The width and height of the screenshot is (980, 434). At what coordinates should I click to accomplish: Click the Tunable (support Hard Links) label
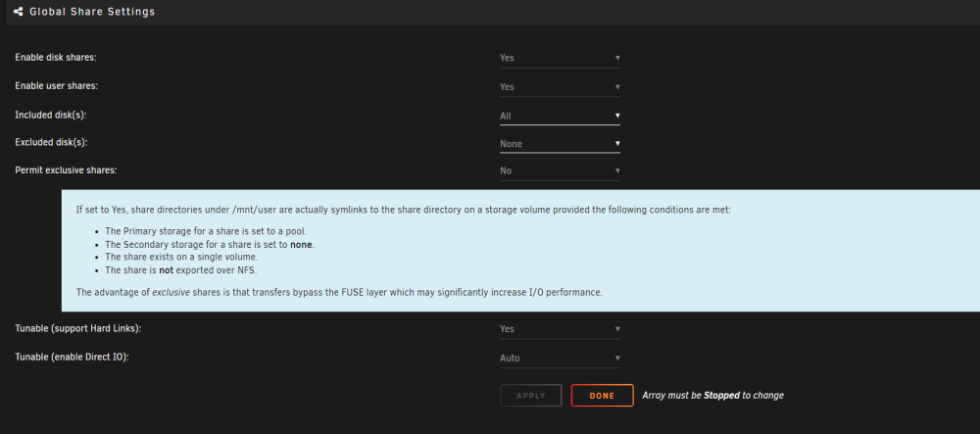click(x=78, y=328)
